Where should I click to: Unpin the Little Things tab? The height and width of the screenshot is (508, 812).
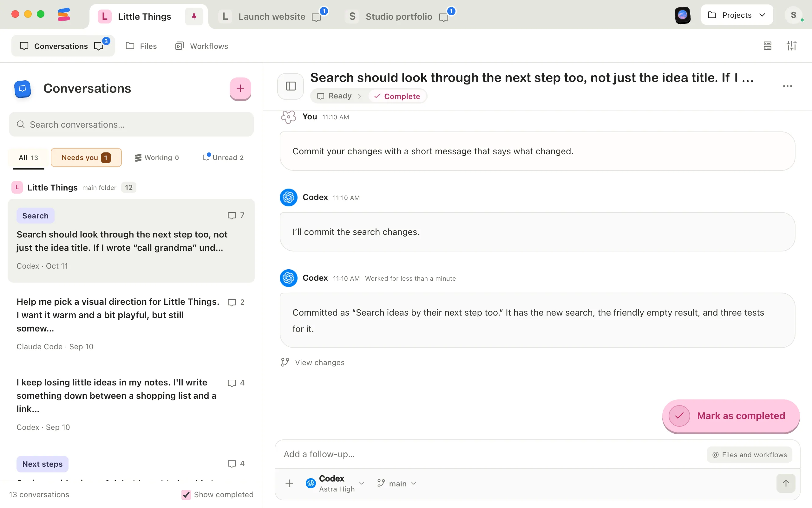point(194,16)
